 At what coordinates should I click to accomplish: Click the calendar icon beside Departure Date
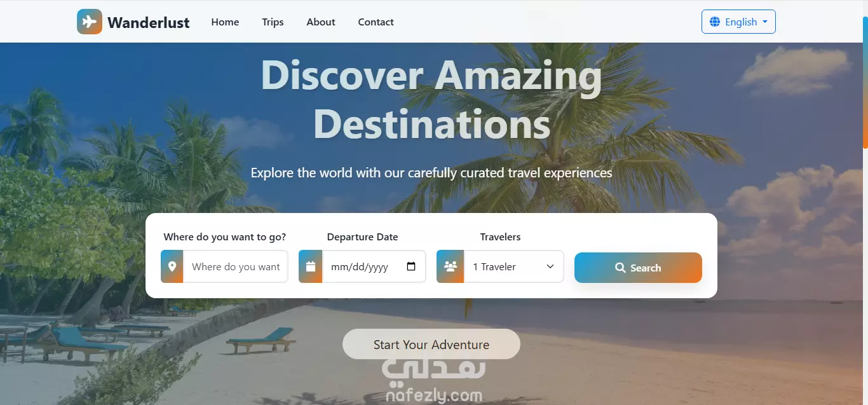click(311, 266)
